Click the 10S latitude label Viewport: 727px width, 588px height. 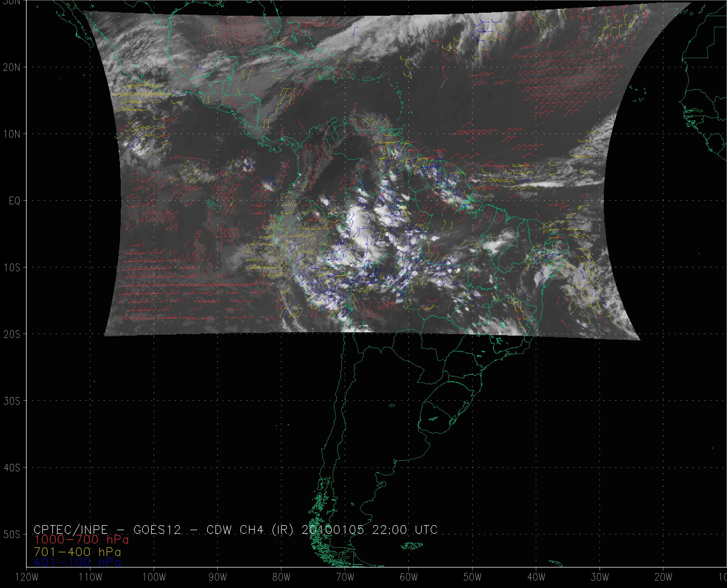[12, 268]
